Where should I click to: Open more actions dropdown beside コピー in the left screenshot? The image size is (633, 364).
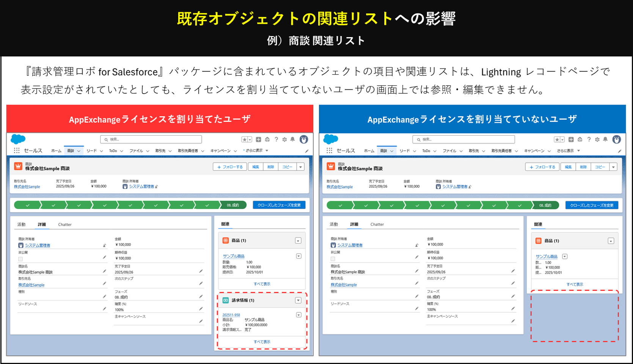[x=301, y=167]
